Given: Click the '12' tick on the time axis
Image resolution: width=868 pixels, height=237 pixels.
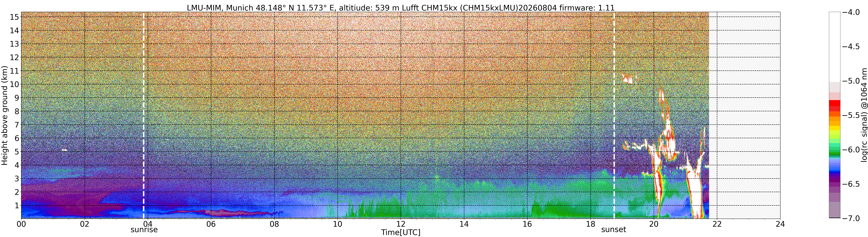Looking at the screenshot, I should [x=401, y=224].
